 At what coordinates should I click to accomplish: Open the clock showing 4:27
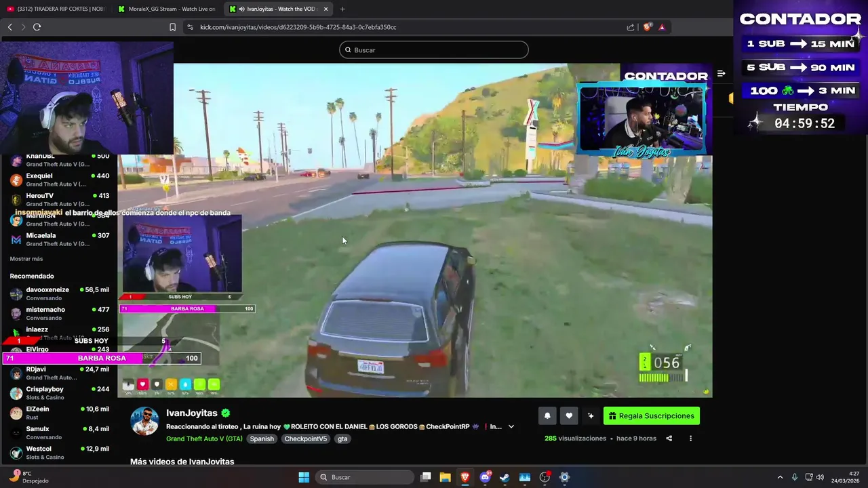[846, 477]
